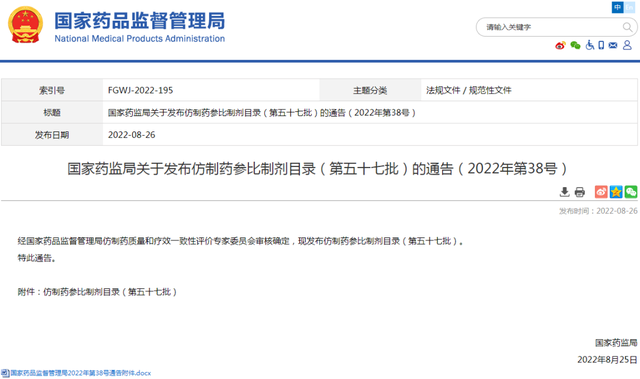Click the main article heading
Screen dimensions: 640x379
[x=318, y=168]
